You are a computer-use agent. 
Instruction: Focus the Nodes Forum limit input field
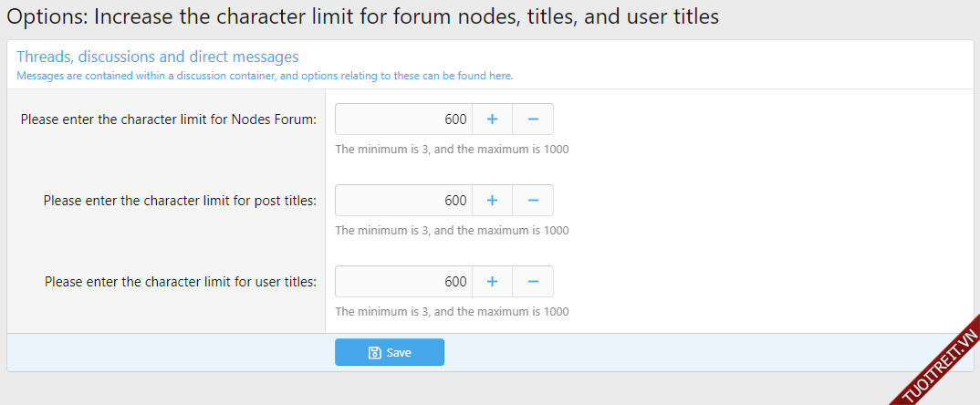[403, 119]
